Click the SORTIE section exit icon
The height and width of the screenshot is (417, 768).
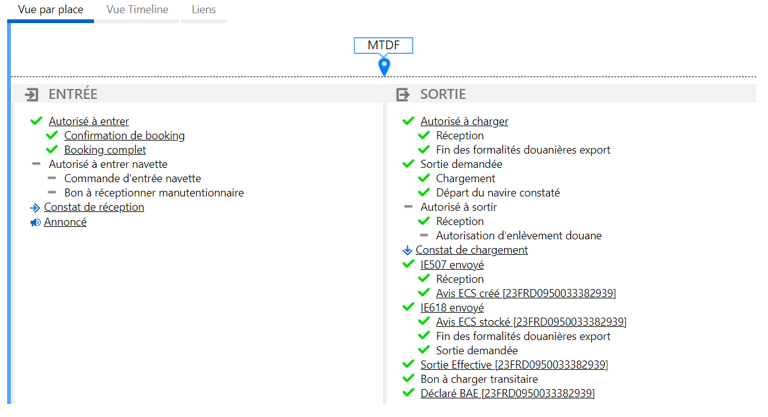pyautogui.click(x=403, y=94)
